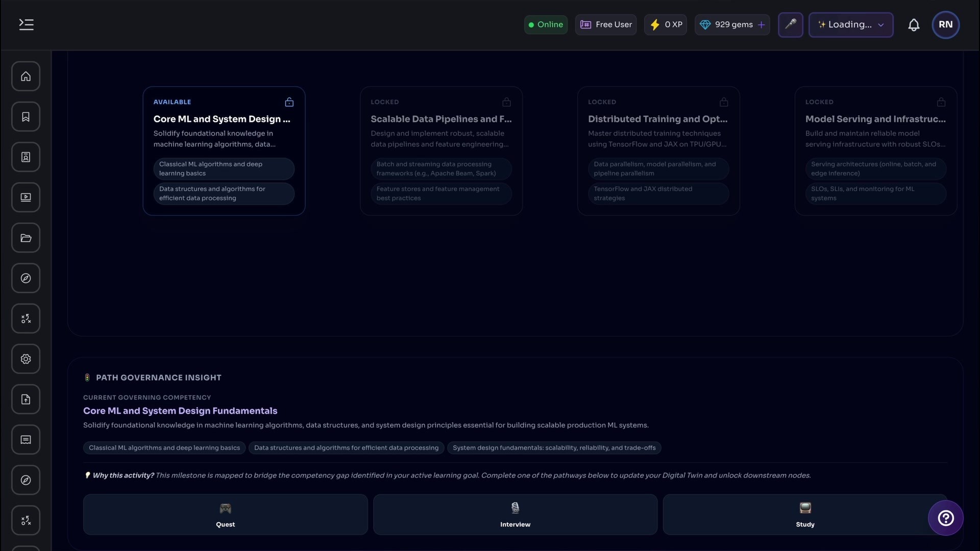Image resolution: width=980 pixels, height=551 pixels.
Task: Choose the Study pathway button
Action: (805, 514)
